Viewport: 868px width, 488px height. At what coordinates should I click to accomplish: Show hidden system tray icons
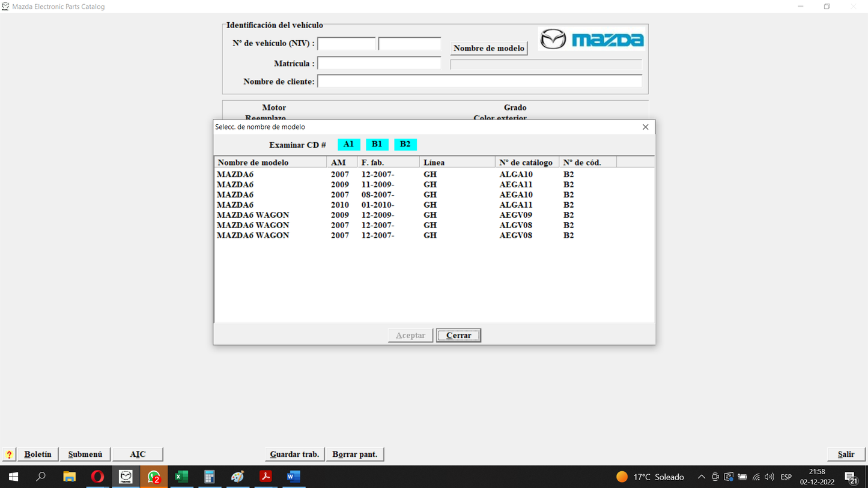click(x=701, y=477)
